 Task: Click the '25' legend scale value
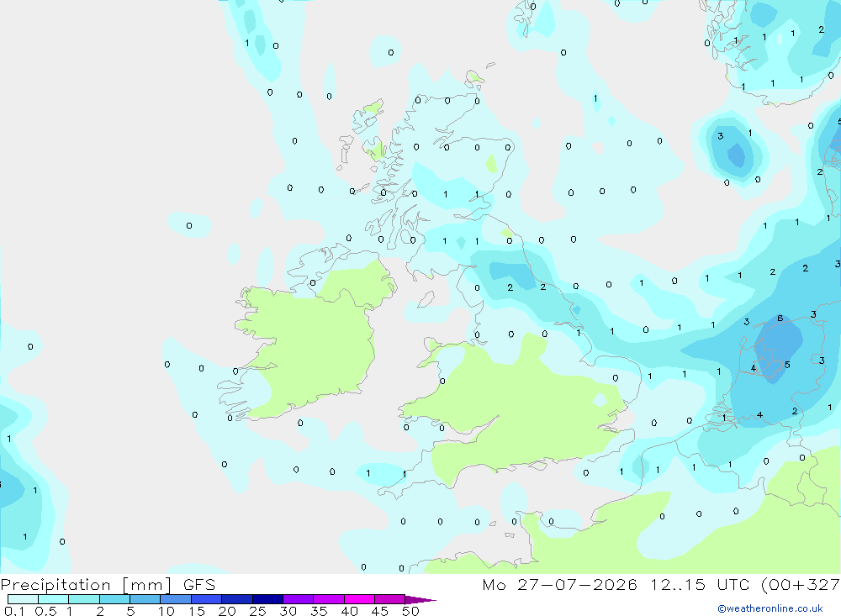[257, 611]
